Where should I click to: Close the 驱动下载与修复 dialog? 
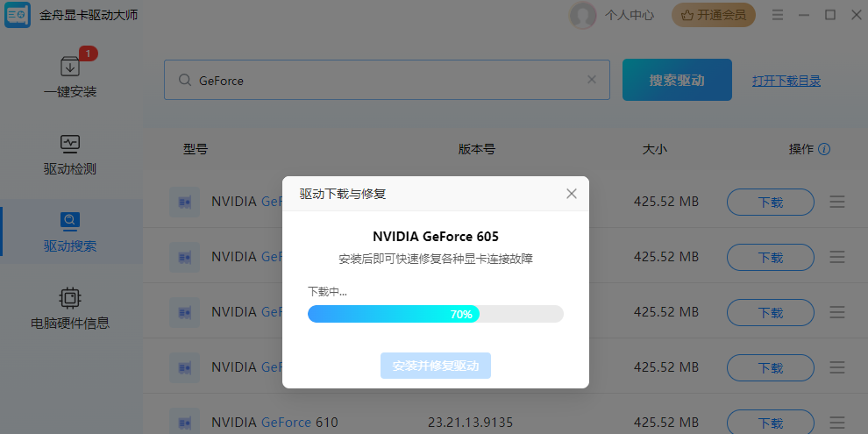tap(572, 193)
